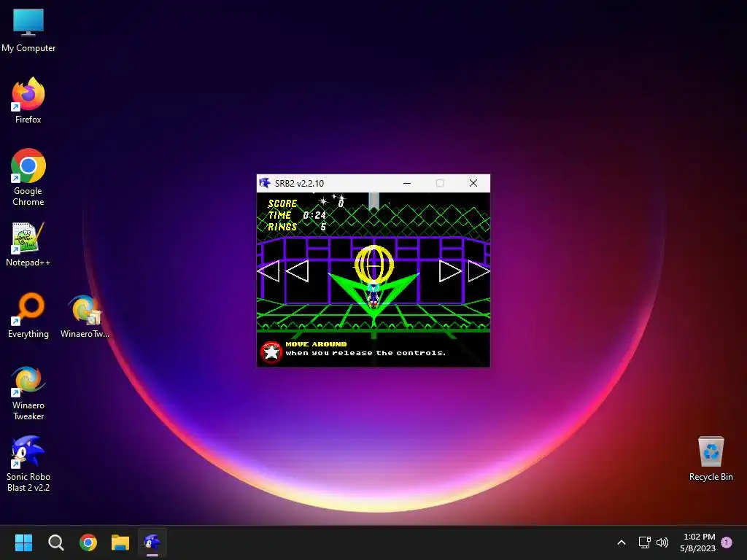This screenshot has width=747, height=560.
Task: Select the Notepad++ desktop shortcut
Action: [28, 244]
